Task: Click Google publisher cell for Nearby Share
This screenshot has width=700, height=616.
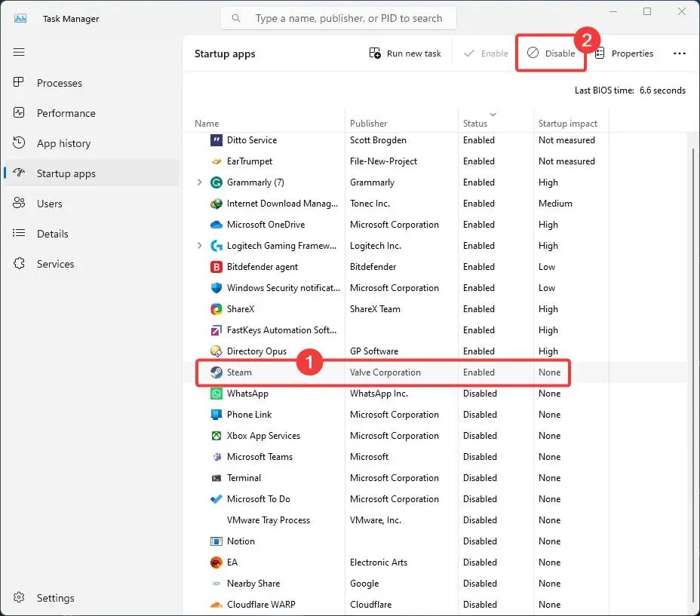Action: click(364, 584)
